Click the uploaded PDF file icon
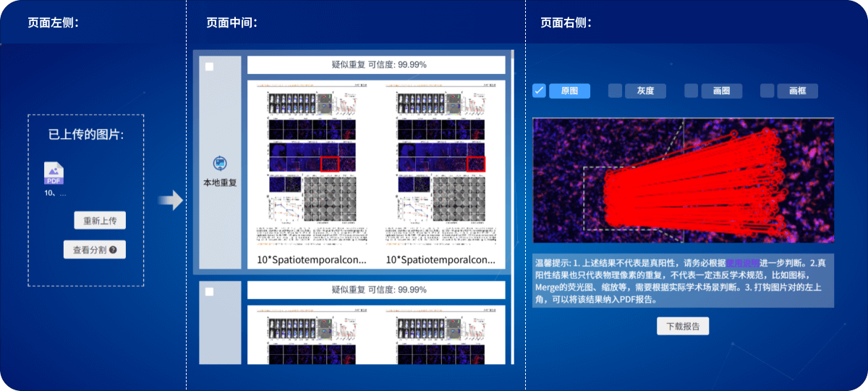 click(x=54, y=172)
